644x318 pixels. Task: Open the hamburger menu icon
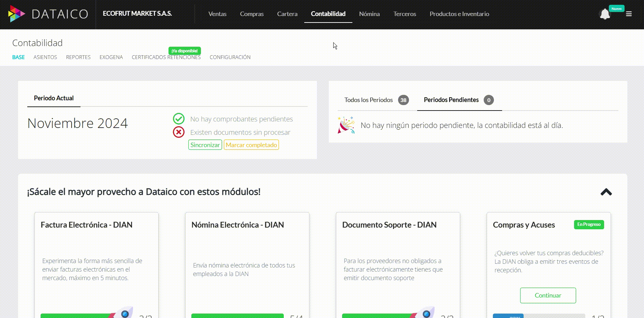[629, 14]
